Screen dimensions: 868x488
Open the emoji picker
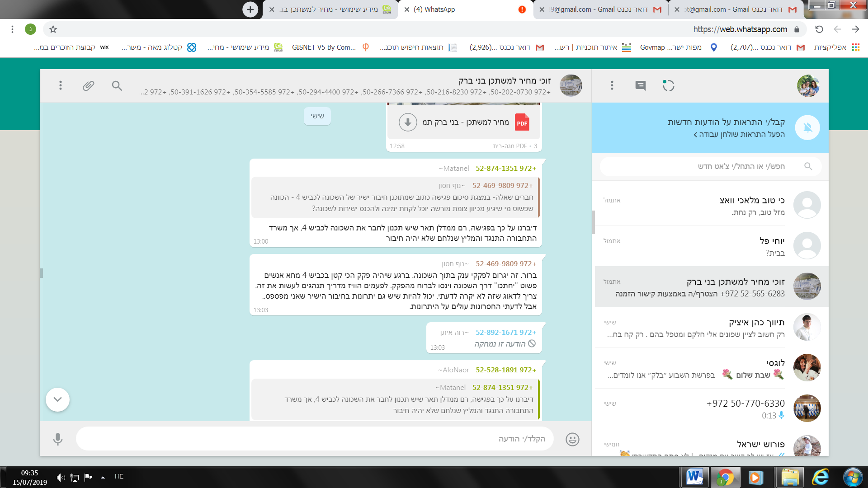tap(572, 439)
